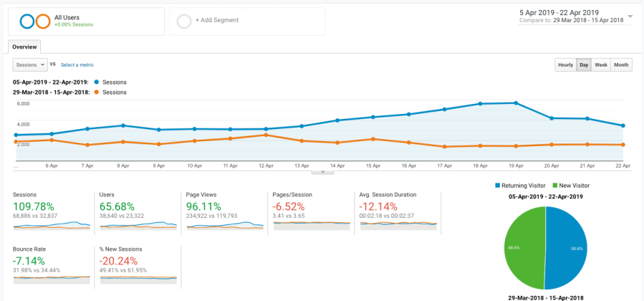Select the Day view button
This screenshot has height=301, width=644.
pos(584,65)
